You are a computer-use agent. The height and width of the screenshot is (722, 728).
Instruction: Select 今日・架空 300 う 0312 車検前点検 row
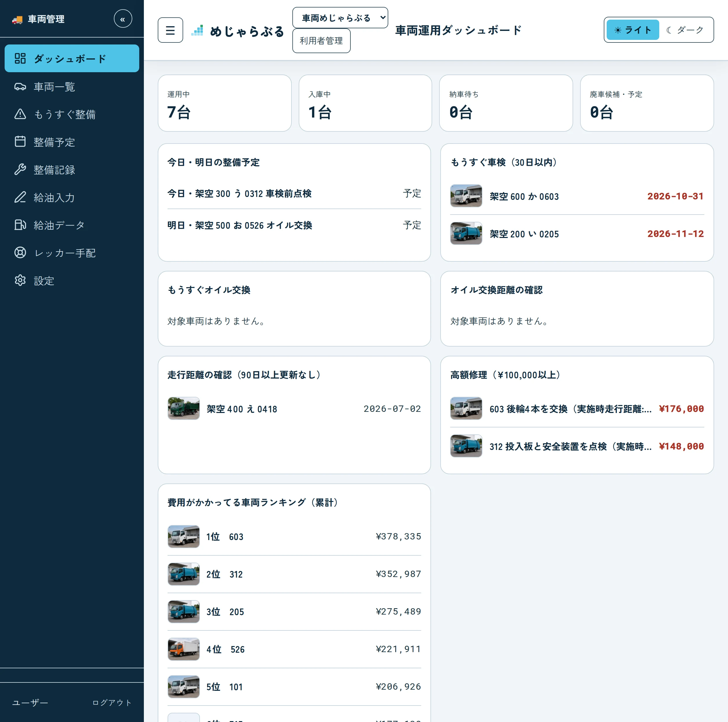click(294, 193)
